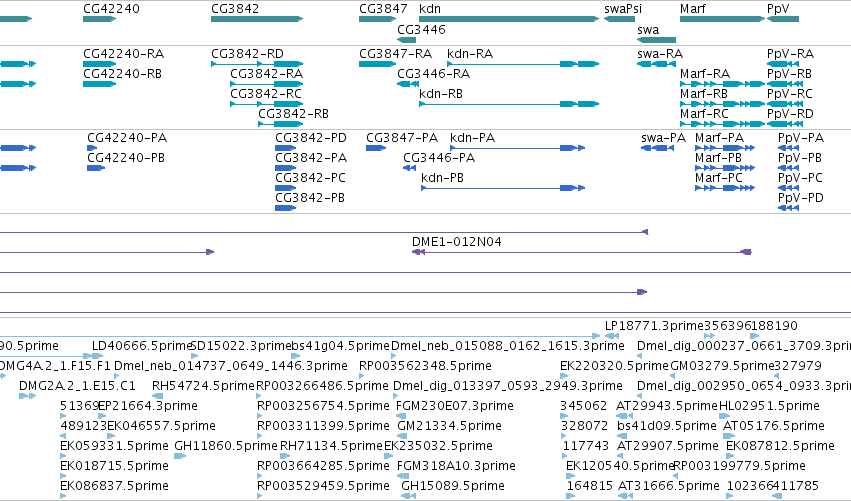Select protein CG42240-PB
The height and width of the screenshot is (501, 851).
[x=96, y=168]
